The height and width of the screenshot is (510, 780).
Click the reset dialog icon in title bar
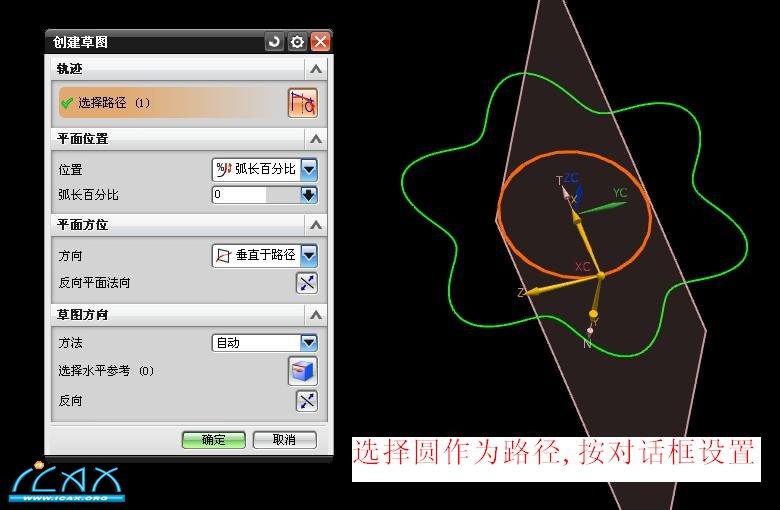coord(274,42)
